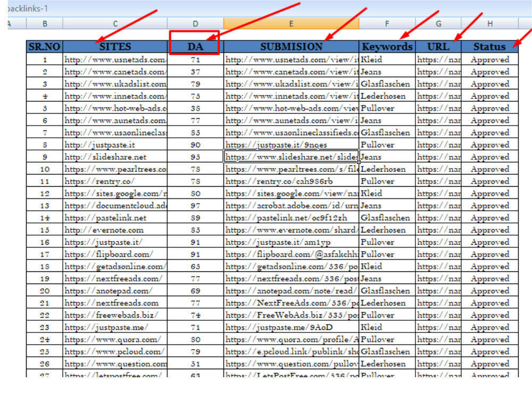Select column G header
This screenshot has height=399, width=532.
[438, 24]
